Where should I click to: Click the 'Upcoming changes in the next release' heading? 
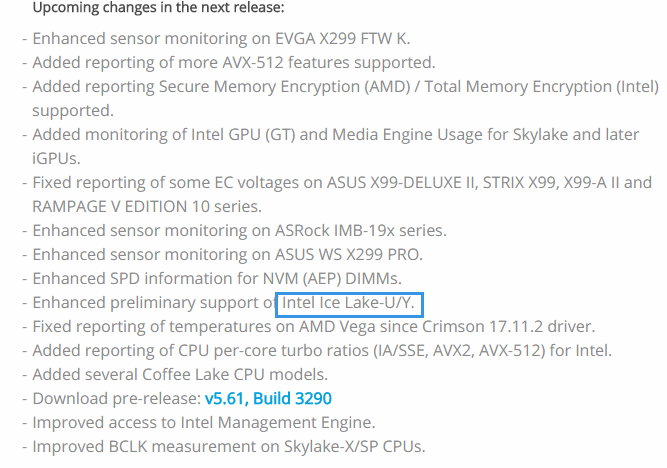pos(158,8)
